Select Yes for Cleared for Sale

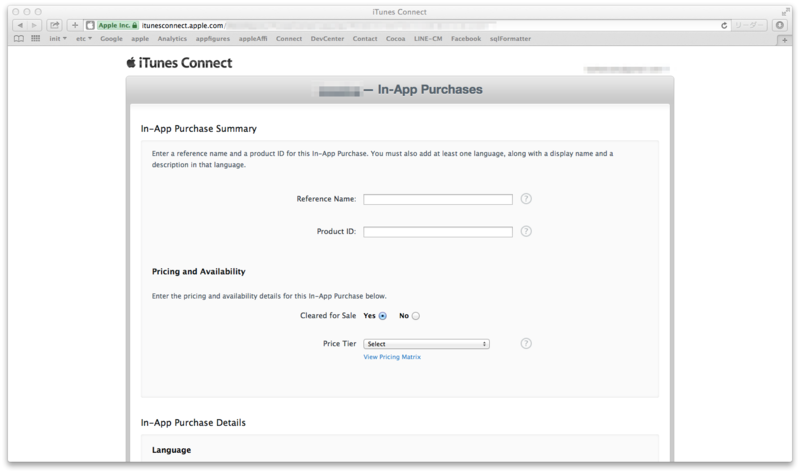tap(383, 316)
